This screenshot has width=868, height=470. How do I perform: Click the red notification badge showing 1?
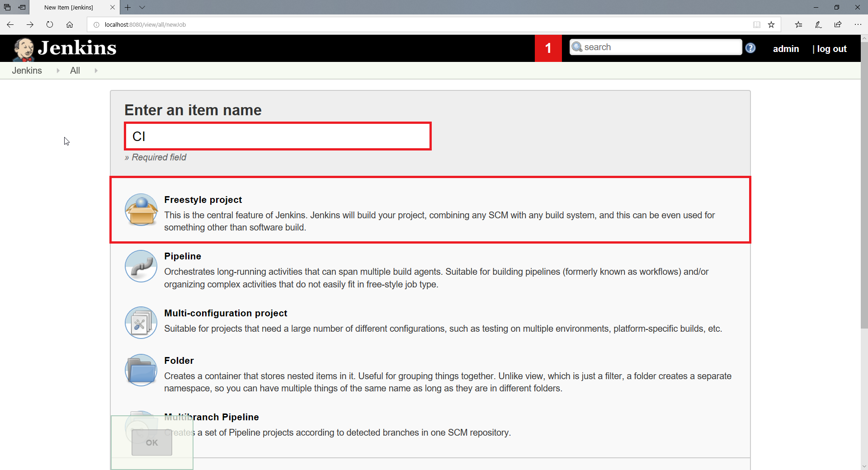click(548, 48)
